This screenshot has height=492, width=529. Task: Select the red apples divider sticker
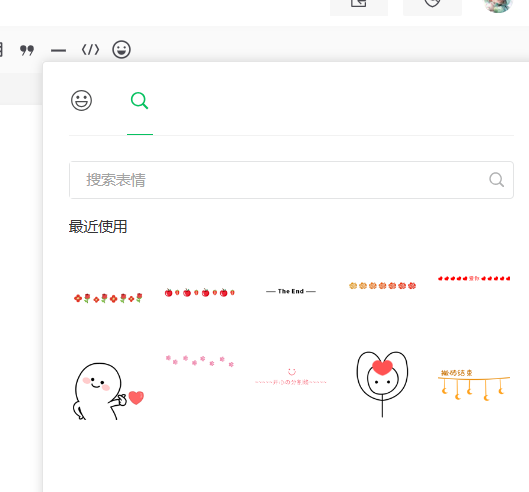tap(199, 293)
